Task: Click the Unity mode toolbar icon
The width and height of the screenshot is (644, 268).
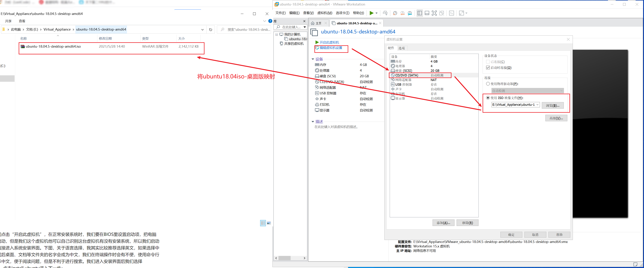Action: click(442, 13)
